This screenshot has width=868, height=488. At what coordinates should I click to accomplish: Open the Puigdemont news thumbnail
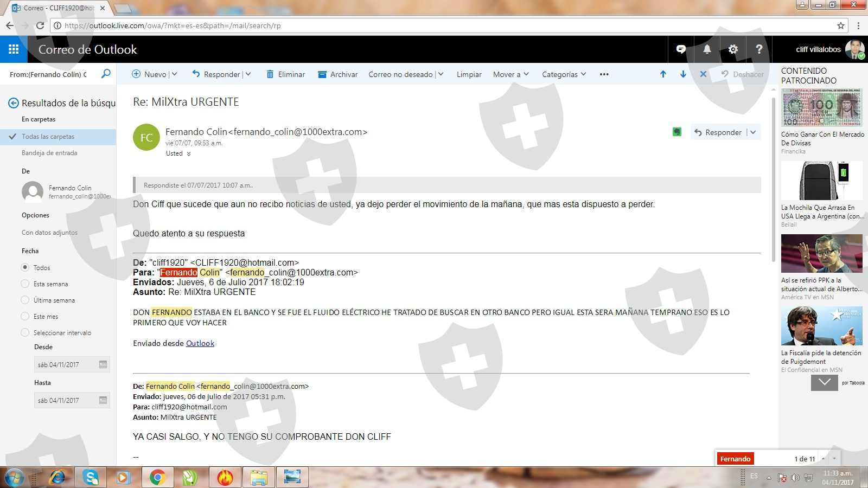pos(822,326)
